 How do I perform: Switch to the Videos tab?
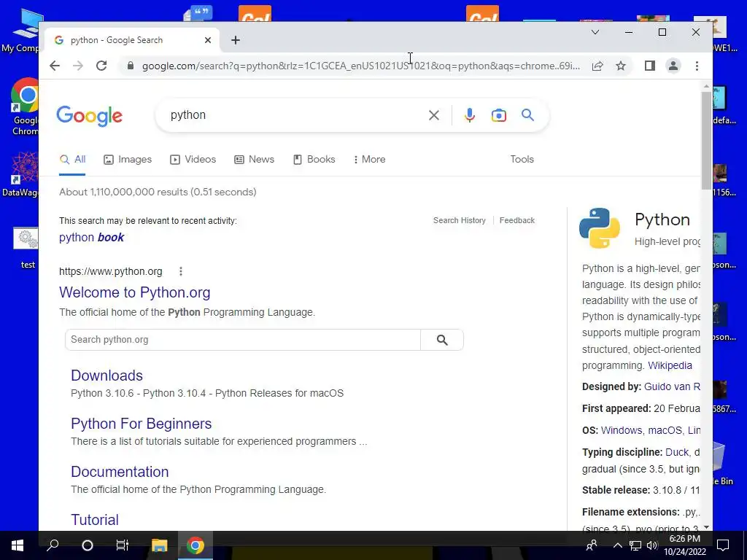pos(193,160)
